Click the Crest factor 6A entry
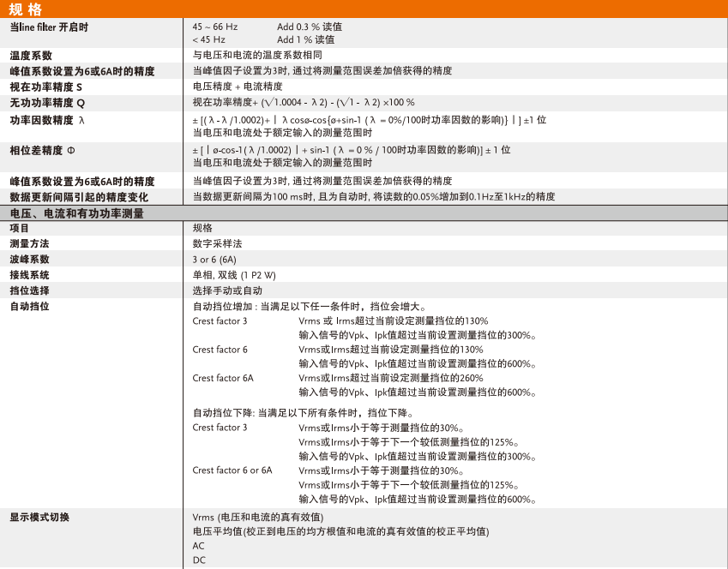Screen dimensions: 728x569 223,378
